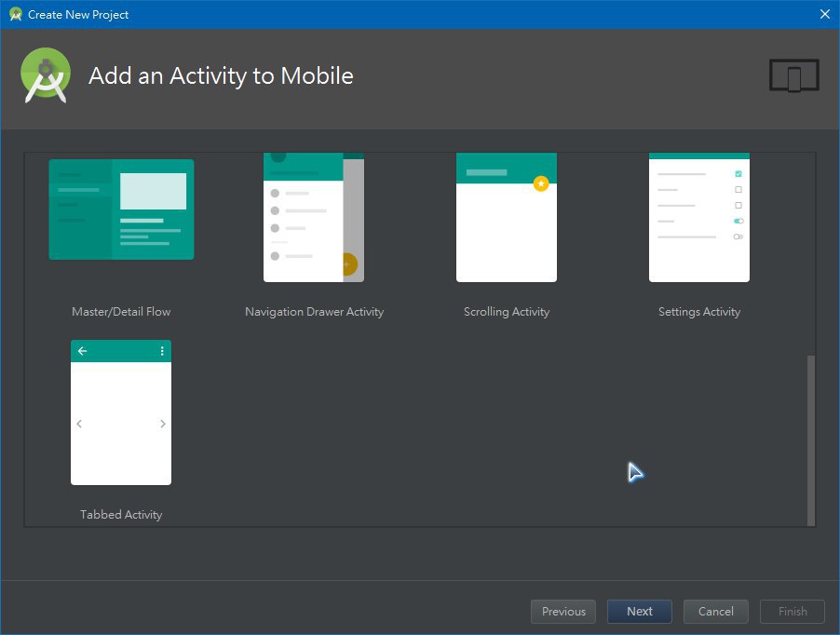Choose the Navigation Drawer Activity thumbnail

pos(314,217)
